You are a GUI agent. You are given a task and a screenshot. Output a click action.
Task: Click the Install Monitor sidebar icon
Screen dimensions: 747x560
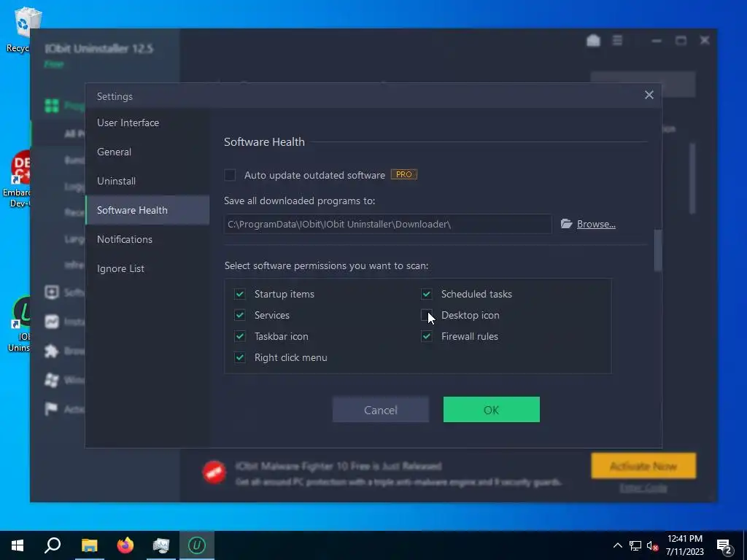[x=52, y=322]
